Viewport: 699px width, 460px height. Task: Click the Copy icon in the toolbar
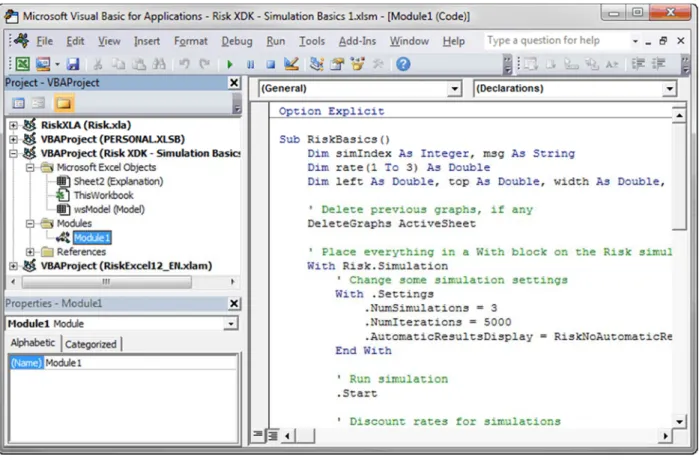click(x=118, y=64)
